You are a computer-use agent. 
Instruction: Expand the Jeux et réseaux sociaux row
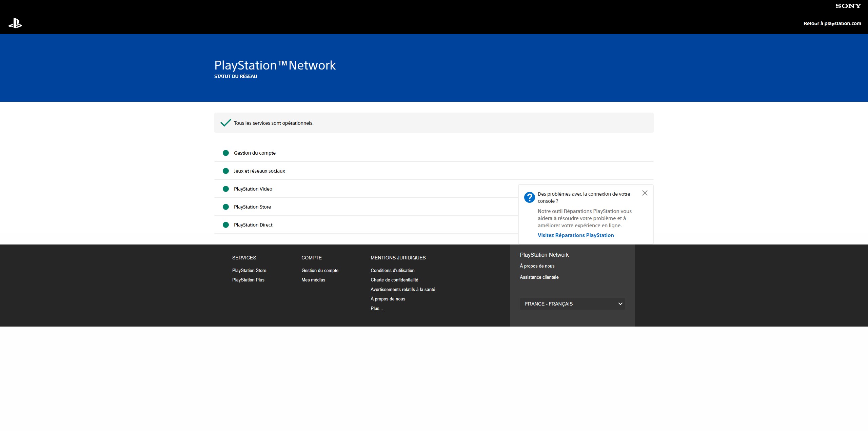[259, 171]
